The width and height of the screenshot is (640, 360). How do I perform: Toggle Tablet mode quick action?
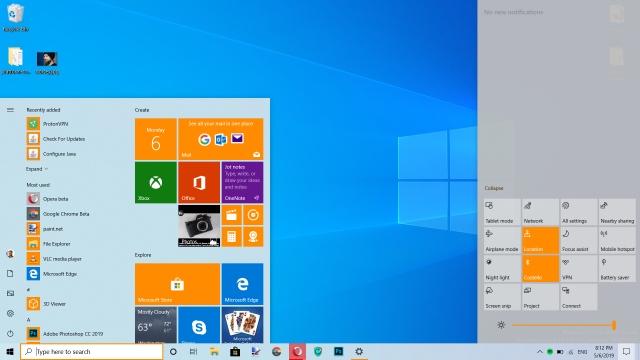pyautogui.click(x=502, y=212)
